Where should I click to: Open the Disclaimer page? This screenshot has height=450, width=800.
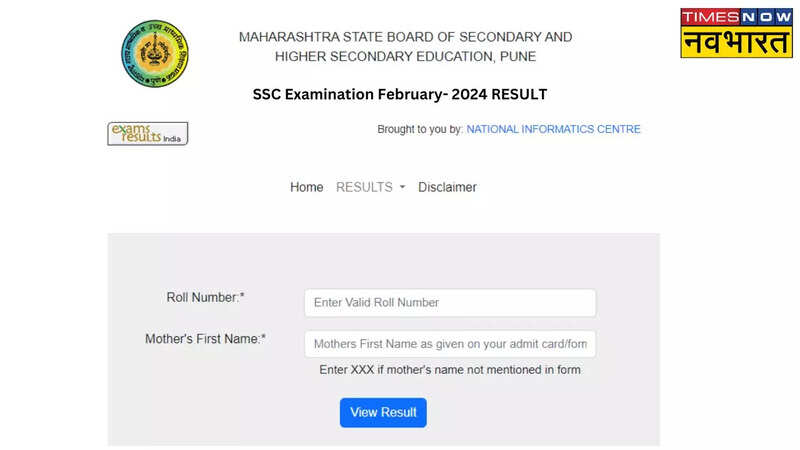[447, 187]
